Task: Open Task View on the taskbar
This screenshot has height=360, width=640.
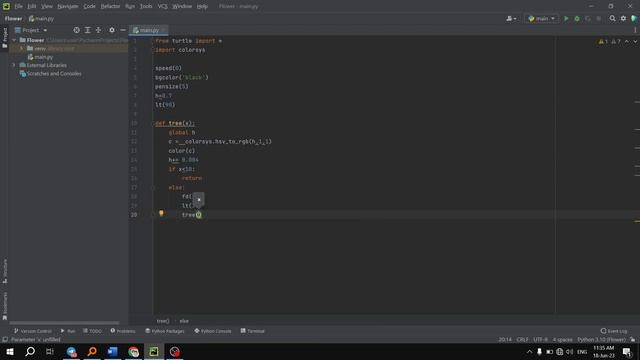Action: tap(50, 351)
